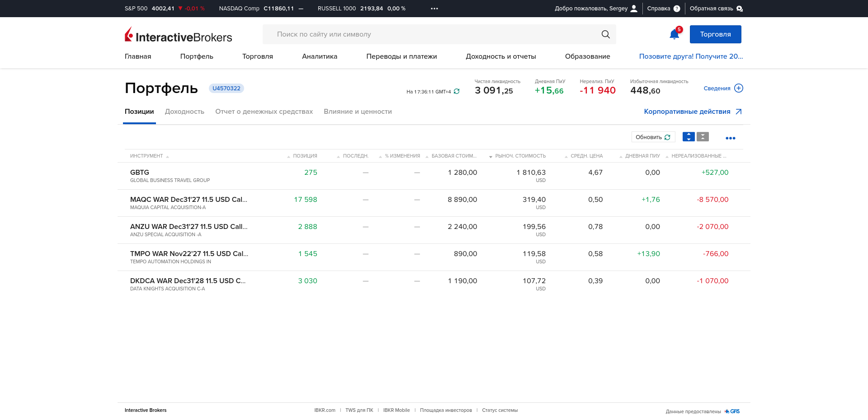The height and width of the screenshot is (420, 868).
Task: Click the Справка help link
Action: (659, 9)
